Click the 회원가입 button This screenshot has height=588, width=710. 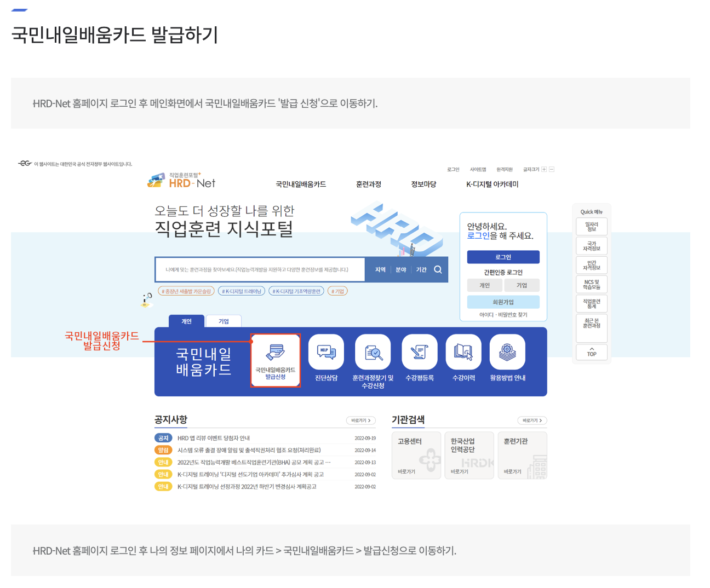(503, 302)
